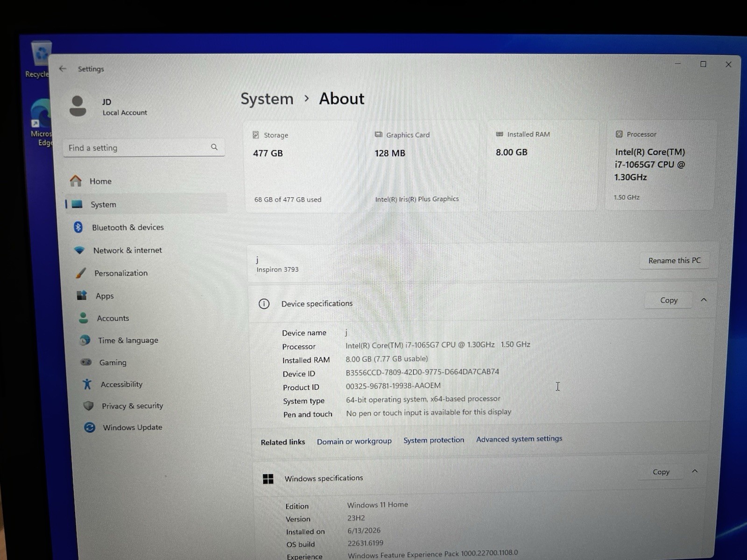Click the Gaming controller icon

tap(86, 362)
